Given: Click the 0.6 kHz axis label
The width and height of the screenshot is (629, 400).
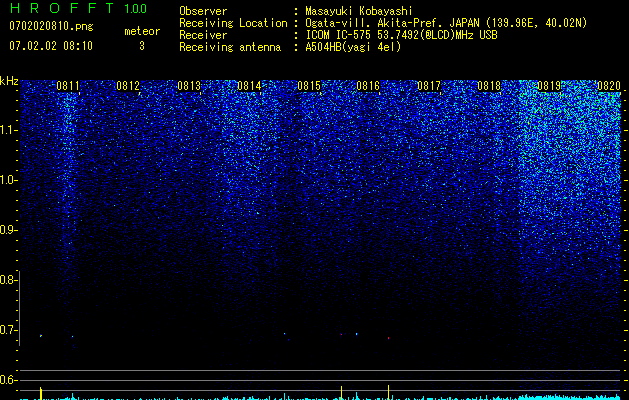Looking at the screenshot, I should coord(7,380).
